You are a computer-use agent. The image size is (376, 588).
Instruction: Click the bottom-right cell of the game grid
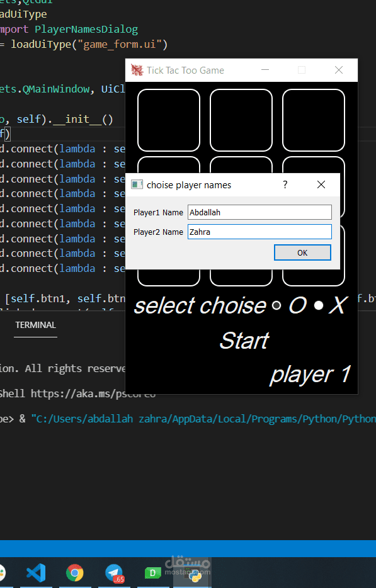[x=314, y=278]
